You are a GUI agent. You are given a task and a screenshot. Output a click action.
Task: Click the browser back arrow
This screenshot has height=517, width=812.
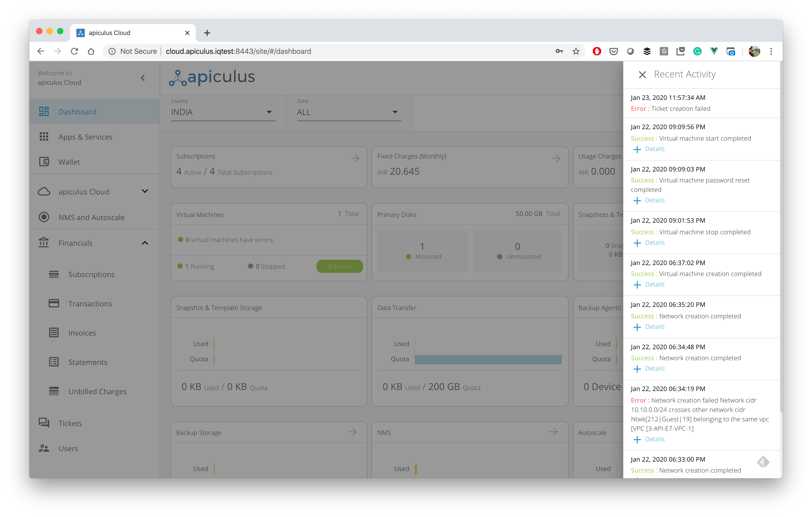pyautogui.click(x=41, y=51)
